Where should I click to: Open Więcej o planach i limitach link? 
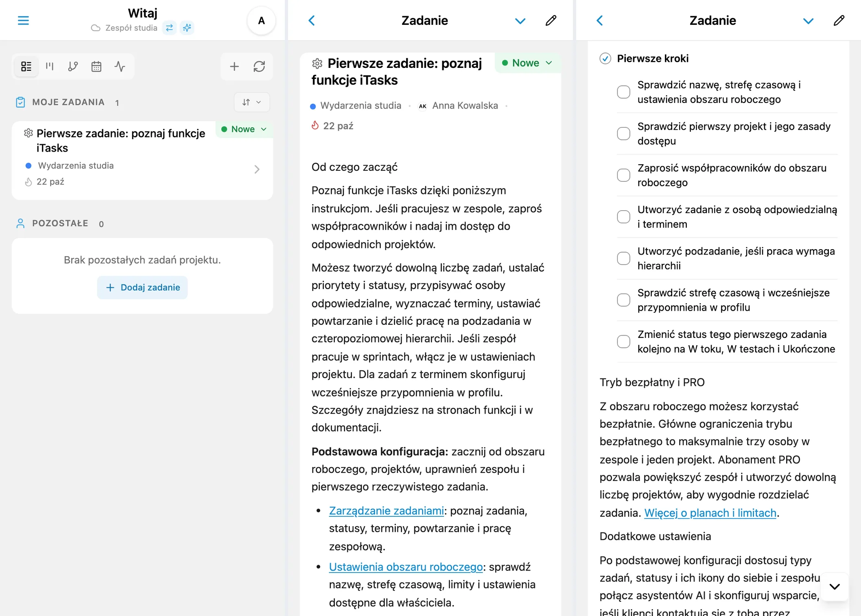tap(710, 513)
